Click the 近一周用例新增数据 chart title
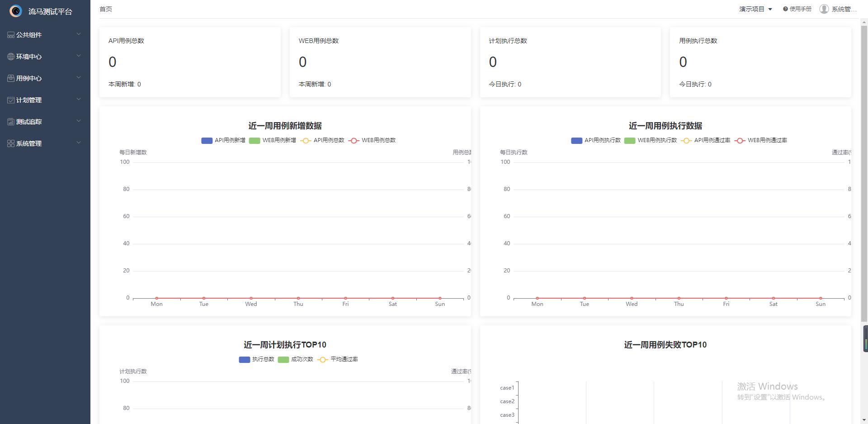 point(285,126)
